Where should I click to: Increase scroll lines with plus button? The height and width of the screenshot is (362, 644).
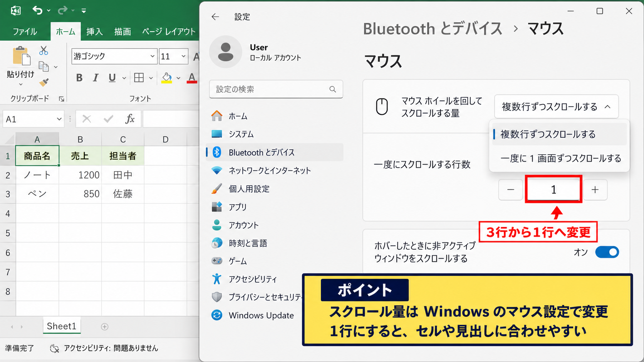click(595, 190)
